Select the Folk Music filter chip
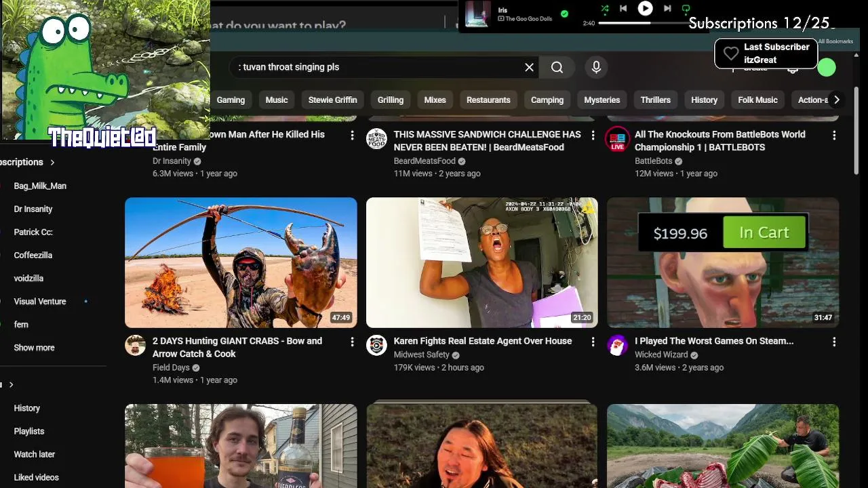 point(757,100)
